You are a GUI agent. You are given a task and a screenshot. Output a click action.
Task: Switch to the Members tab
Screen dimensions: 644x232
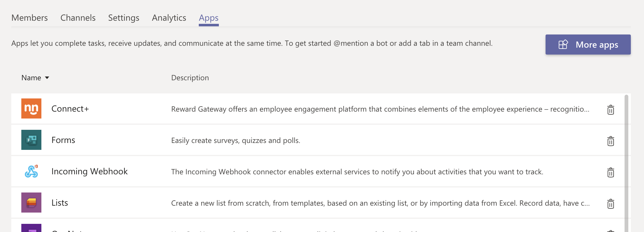click(29, 18)
